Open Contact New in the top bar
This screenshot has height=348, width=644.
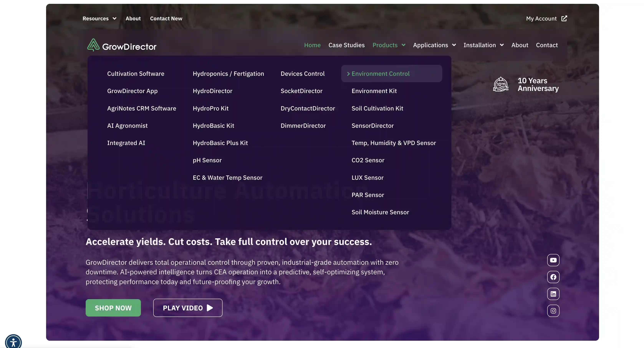click(166, 18)
